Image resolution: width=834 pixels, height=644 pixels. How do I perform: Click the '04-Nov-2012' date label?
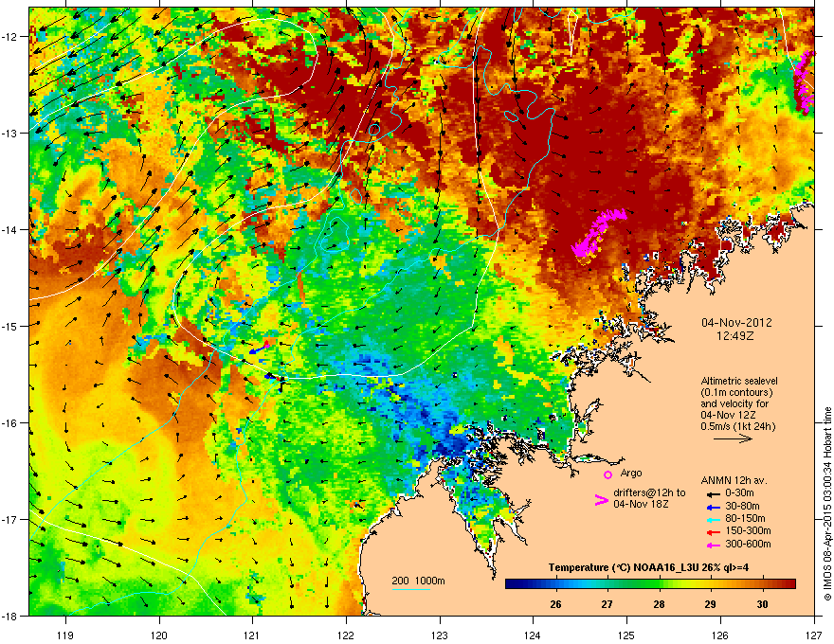point(736,323)
